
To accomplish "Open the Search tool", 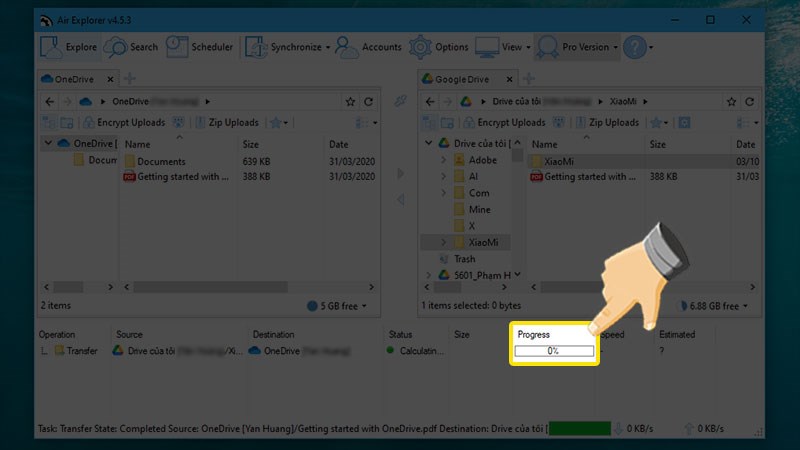I will tap(132, 47).
